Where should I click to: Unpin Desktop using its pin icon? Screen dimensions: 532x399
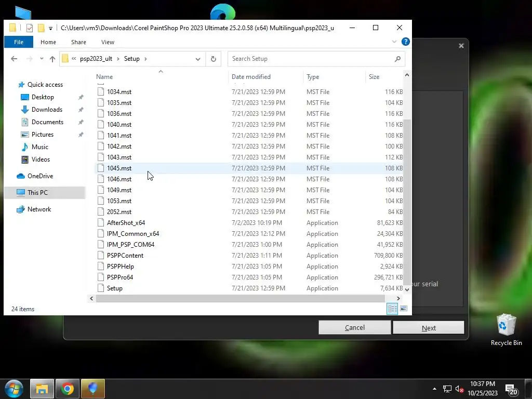pos(81,97)
